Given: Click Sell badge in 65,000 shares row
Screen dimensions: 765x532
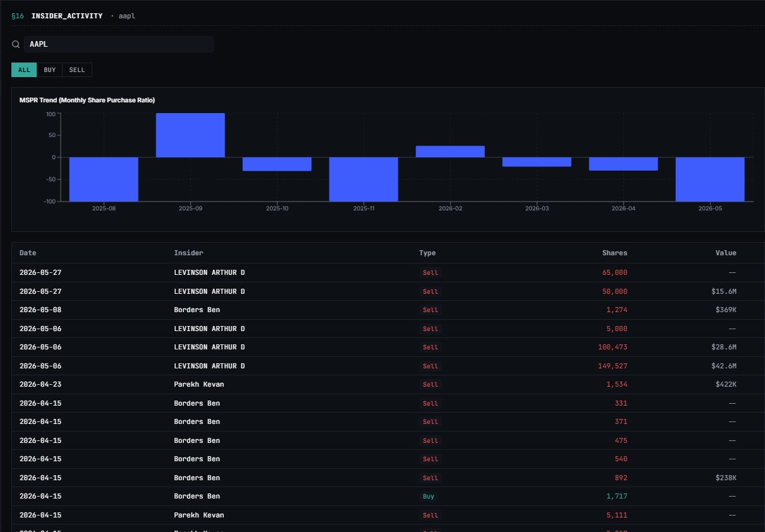Looking at the screenshot, I should [430, 273].
